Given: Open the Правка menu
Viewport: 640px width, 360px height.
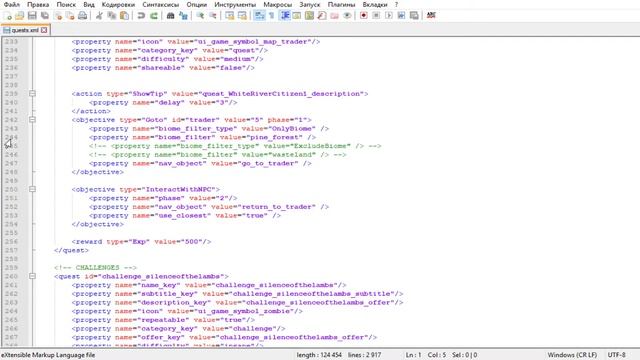Looking at the screenshot, I should tap(38, 4).
